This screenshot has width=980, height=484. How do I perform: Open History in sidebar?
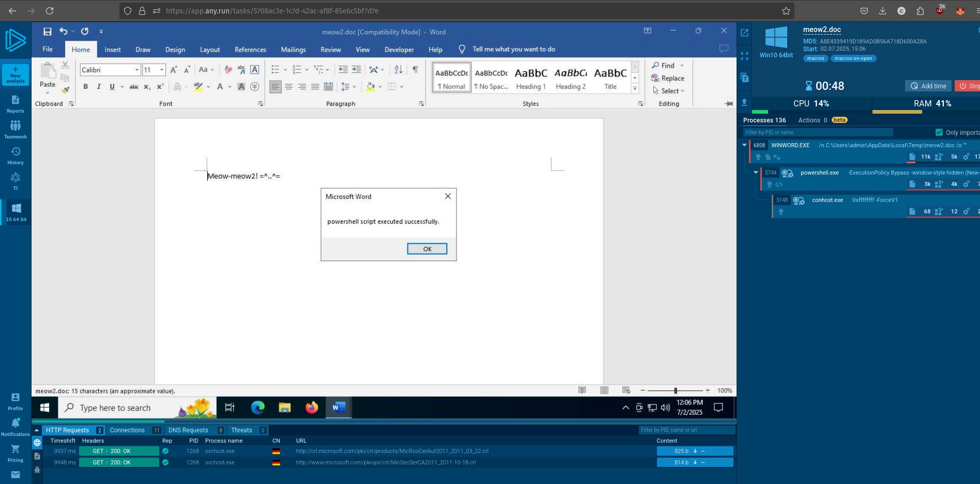pyautogui.click(x=16, y=155)
